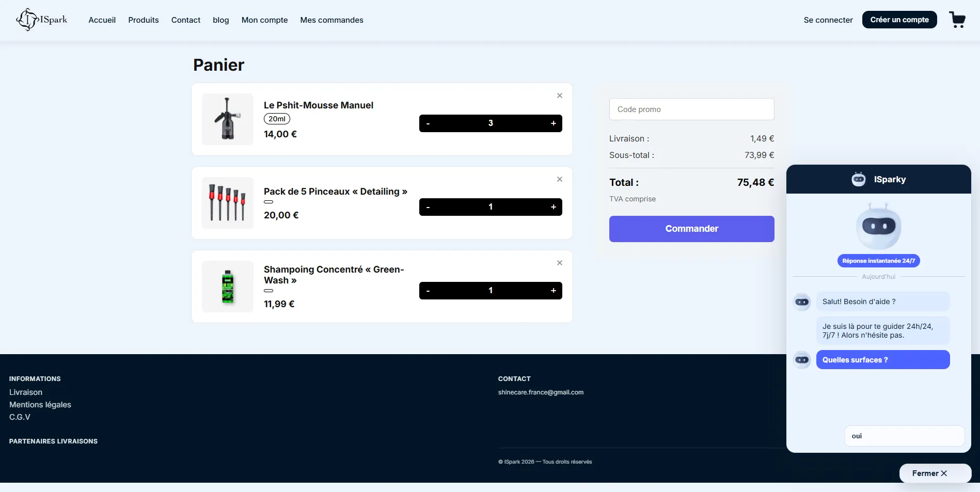
Task: Open the shopping cart icon
Action: click(958, 20)
